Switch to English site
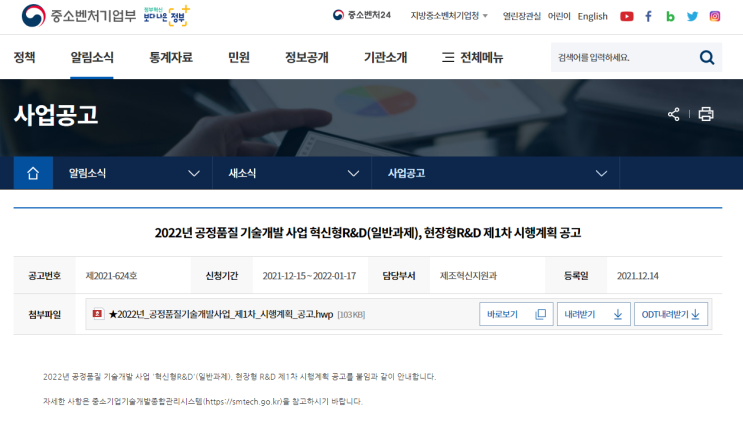This screenshot has width=743, height=421. [592, 16]
